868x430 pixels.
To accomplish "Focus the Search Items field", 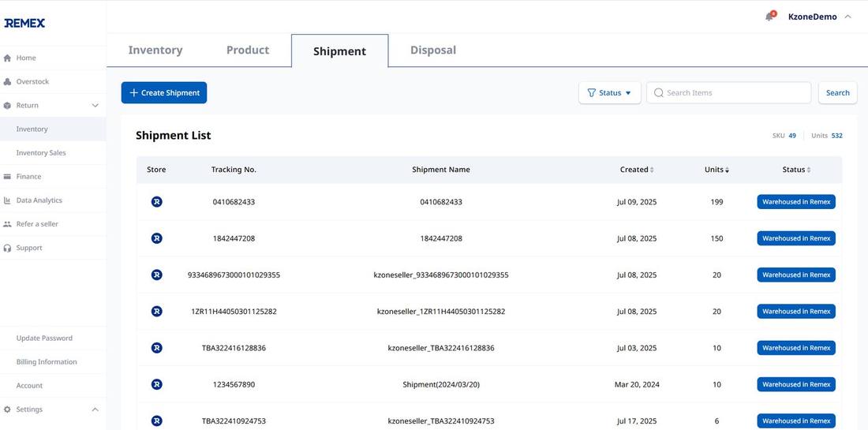I will [728, 93].
